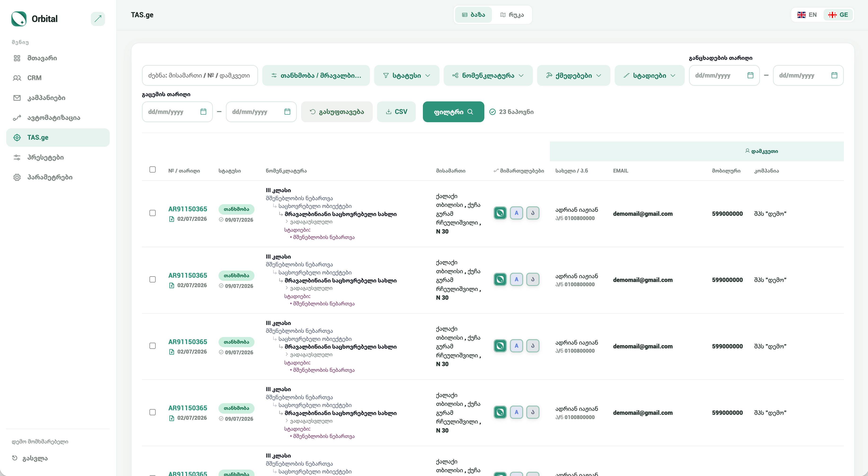Open the თანხმობა / მრავალბი... filter
868x476 pixels.
coord(316,75)
